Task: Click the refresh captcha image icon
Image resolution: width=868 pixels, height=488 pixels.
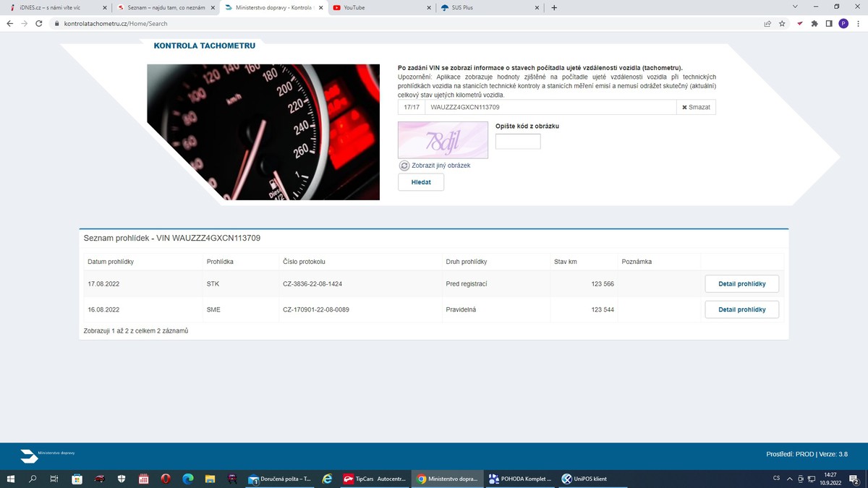Action: (x=404, y=166)
